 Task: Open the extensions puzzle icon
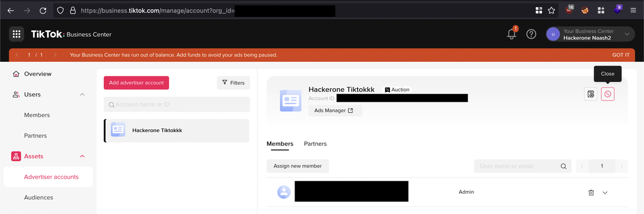click(x=601, y=11)
